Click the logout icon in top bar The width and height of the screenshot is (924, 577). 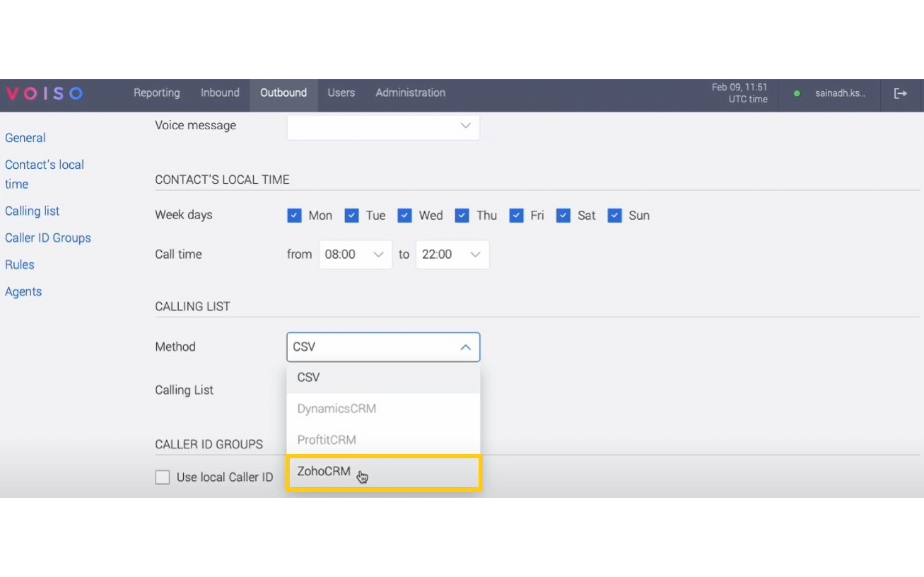pyautogui.click(x=900, y=93)
